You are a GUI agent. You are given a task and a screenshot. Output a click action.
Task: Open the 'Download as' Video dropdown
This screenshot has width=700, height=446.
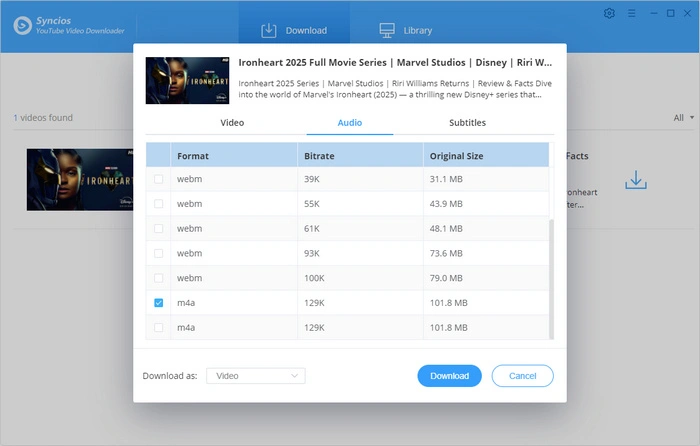point(255,376)
